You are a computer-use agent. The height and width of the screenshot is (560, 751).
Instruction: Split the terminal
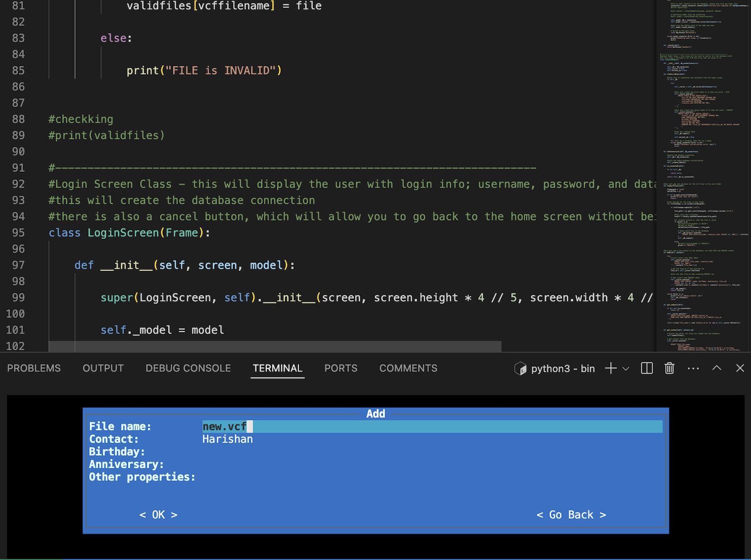click(x=646, y=368)
